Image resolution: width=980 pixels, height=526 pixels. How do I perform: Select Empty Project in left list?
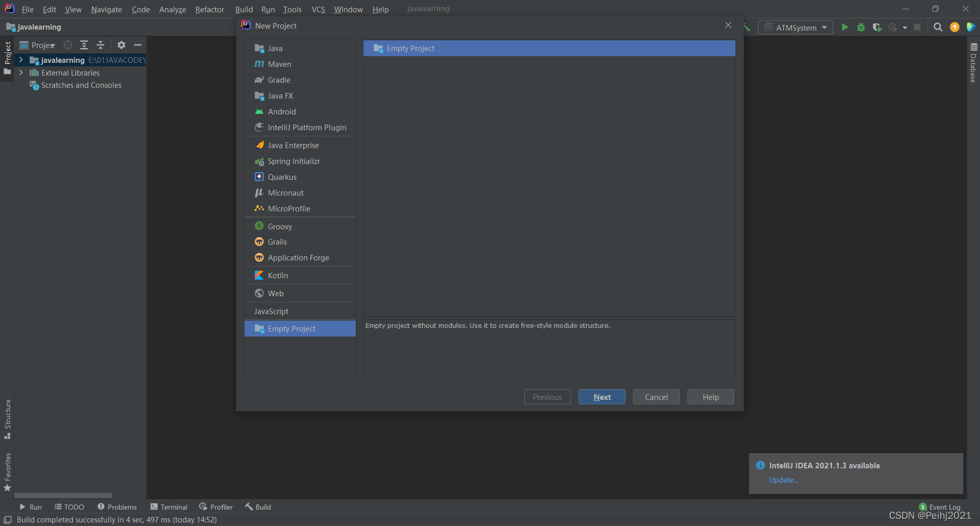pyautogui.click(x=300, y=328)
